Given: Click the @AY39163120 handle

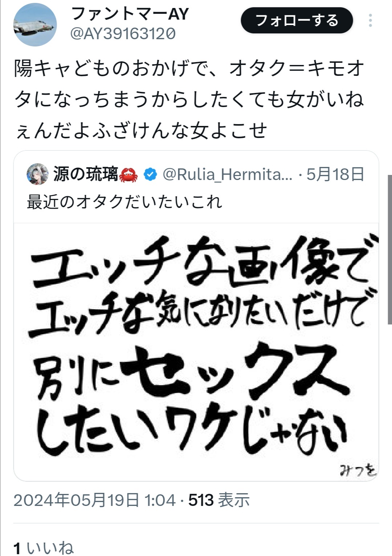Looking at the screenshot, I should (123, 34).
